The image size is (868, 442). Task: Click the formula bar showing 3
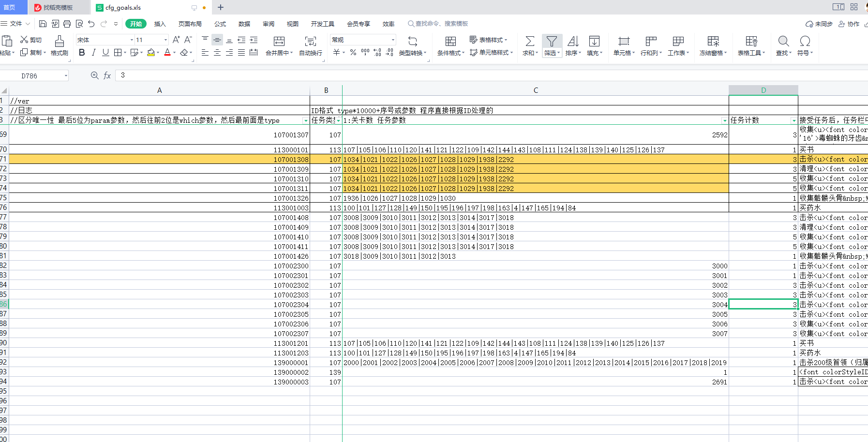(x=491, y=75)
